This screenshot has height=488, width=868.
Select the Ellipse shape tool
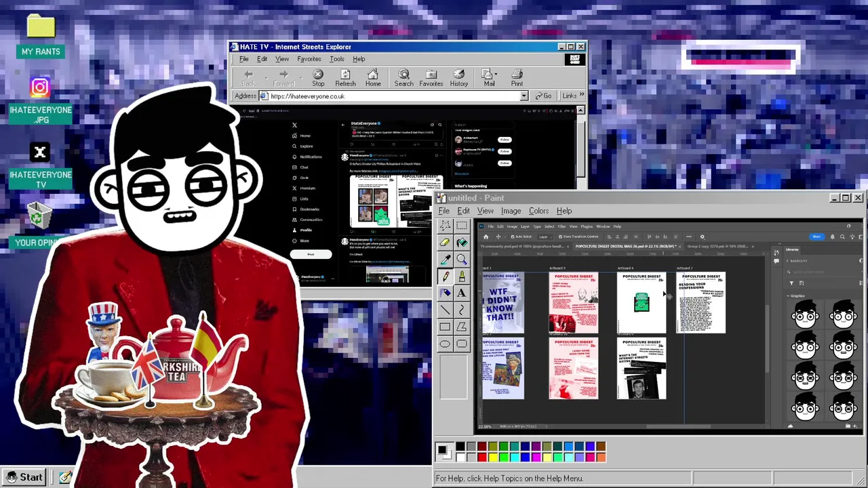[445, 344]
